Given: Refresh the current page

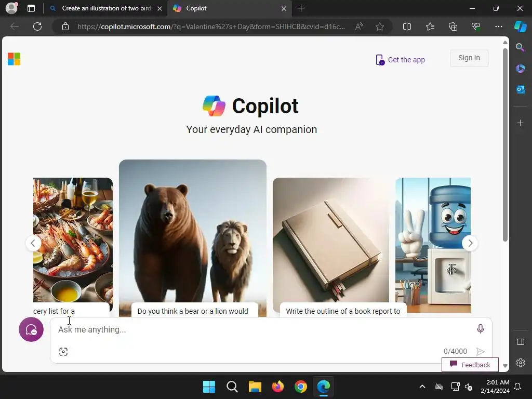Looking at the screenshot, I should (x=37, y=26).
